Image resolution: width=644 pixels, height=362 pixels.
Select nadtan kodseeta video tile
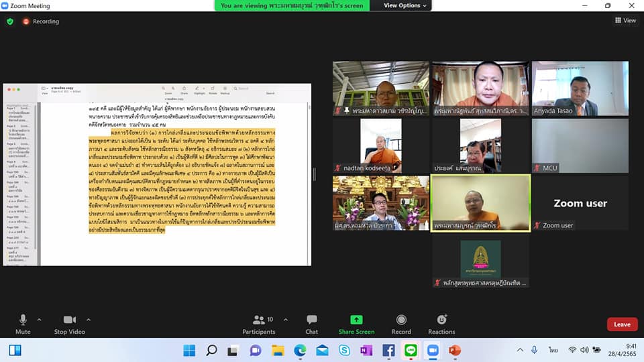[381, 145]
